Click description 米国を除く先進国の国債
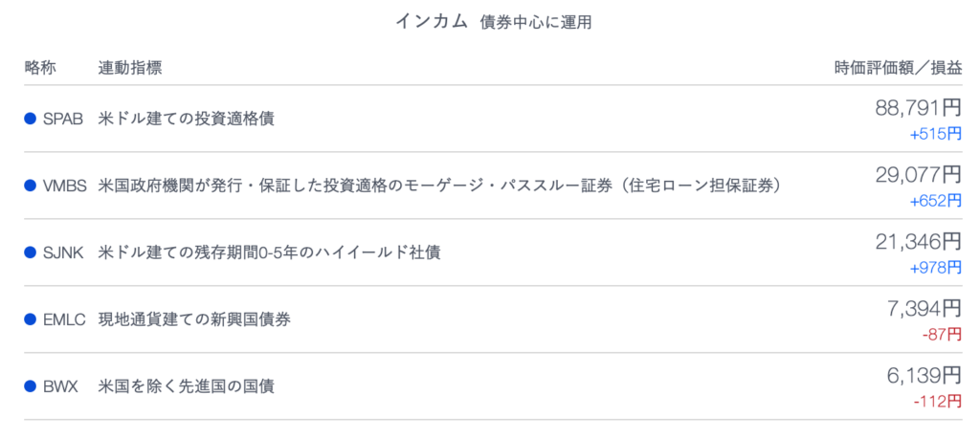980x439 pixels. click(x=187, y=386)
